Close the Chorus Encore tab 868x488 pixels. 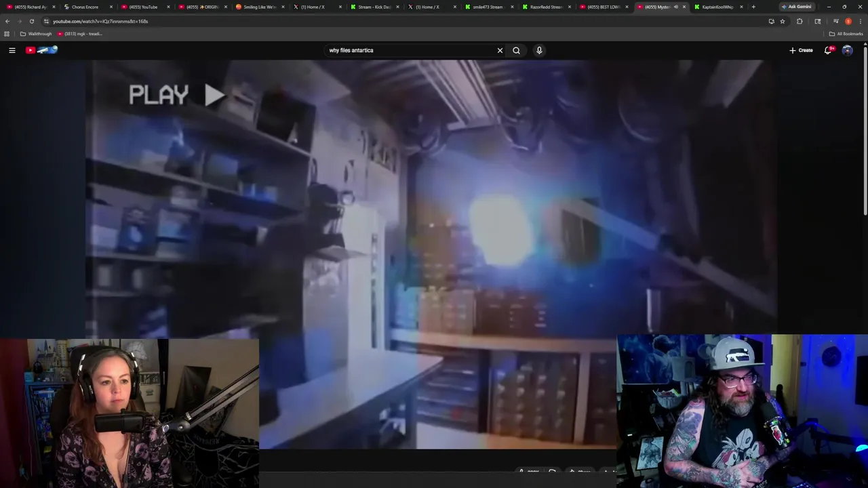click(111, 7)
